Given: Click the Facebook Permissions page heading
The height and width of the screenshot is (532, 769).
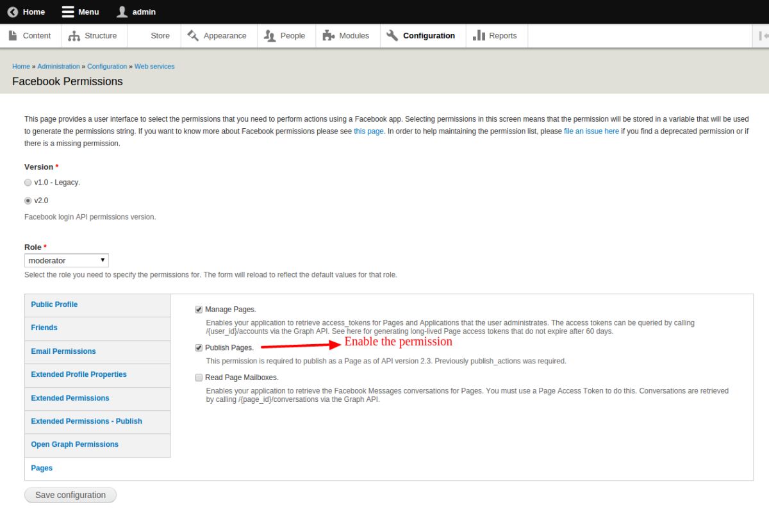Looking at the screenshot, I should click(67, 81).
